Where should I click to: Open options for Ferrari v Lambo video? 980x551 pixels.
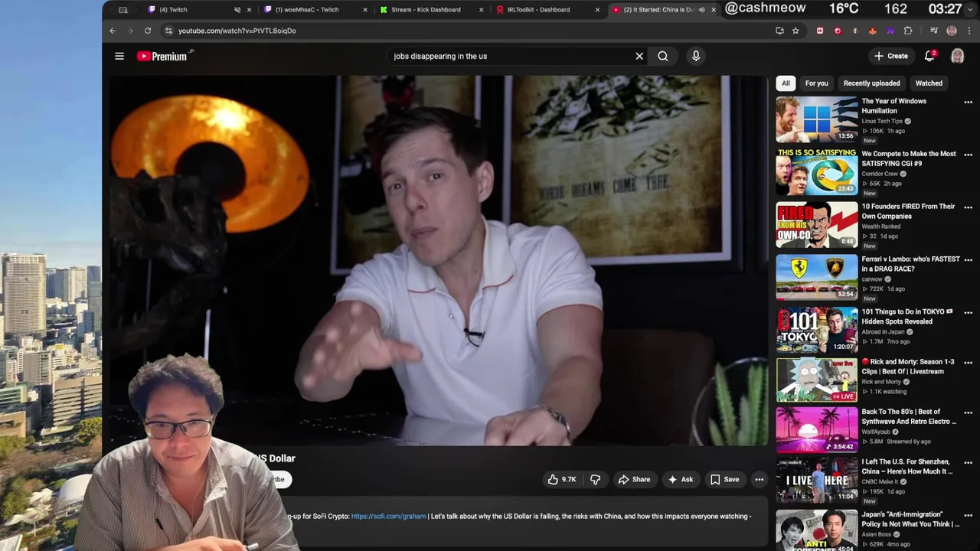[x=968, y=260]
